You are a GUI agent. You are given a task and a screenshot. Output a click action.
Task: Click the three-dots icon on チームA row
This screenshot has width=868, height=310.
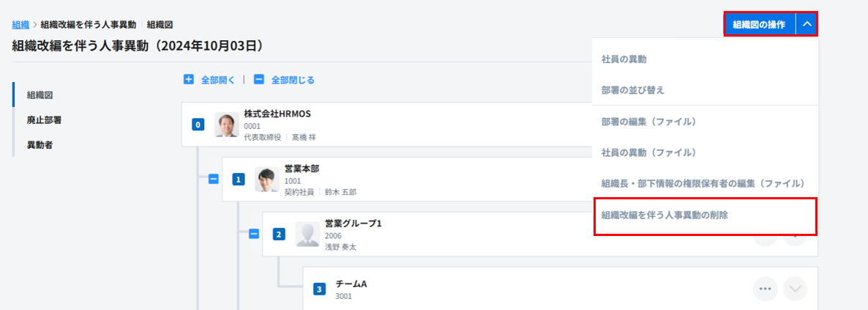click(x=766, y=289)
